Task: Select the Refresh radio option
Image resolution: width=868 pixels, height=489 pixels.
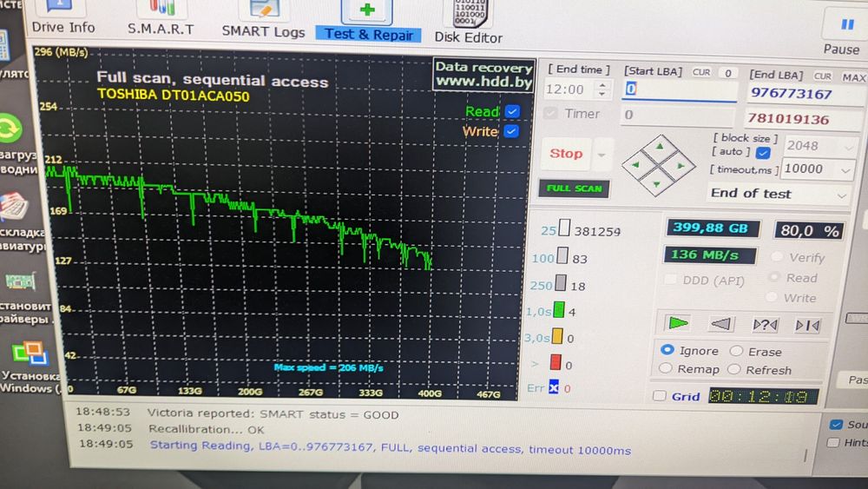Action: tap(734, 369)
